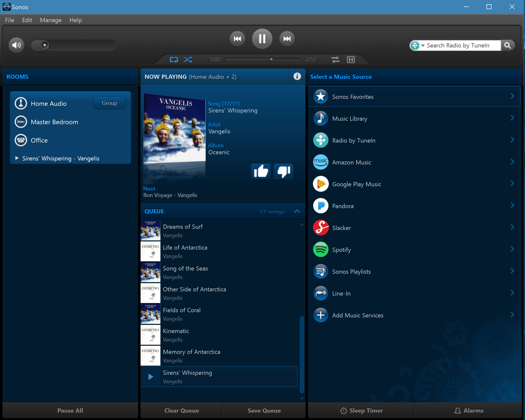Image resolution: width=525 pixels, height=420 pixels.
Task: Click the thumbs down icon
Action: click(x=284, y=171)
